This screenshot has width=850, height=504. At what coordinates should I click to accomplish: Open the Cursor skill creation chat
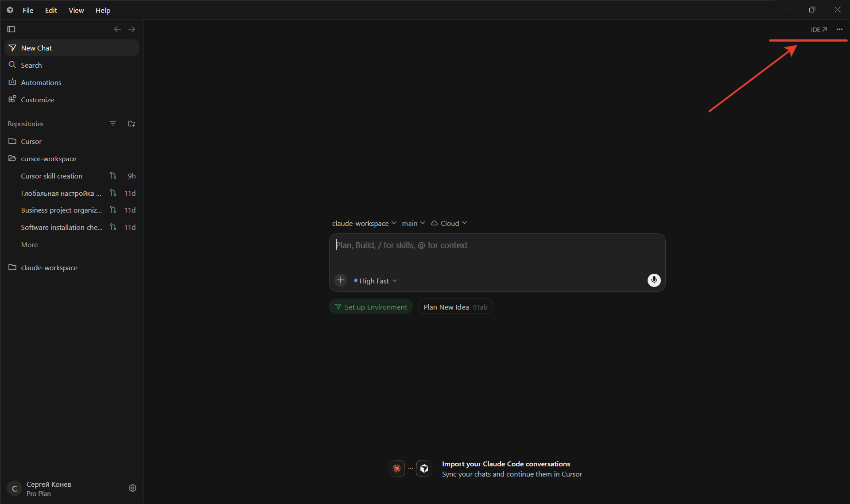click(72, 176)
